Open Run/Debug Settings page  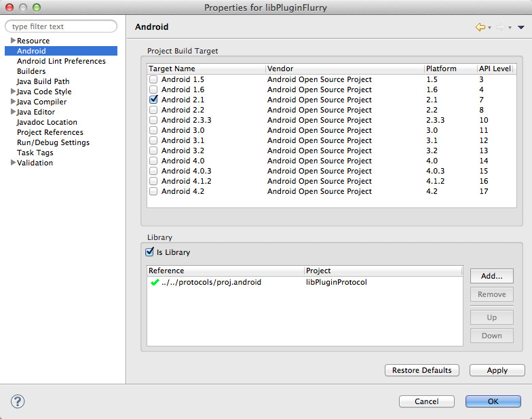tap(53, 142)
